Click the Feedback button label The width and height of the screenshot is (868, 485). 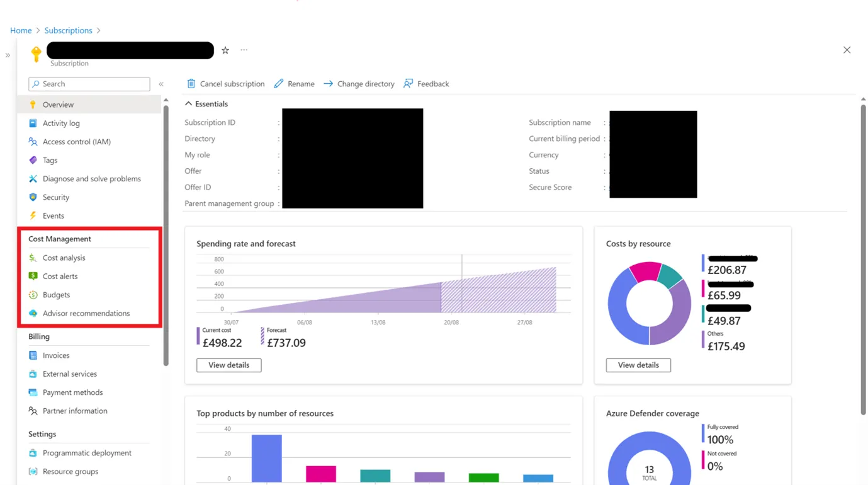coord(433,84)
